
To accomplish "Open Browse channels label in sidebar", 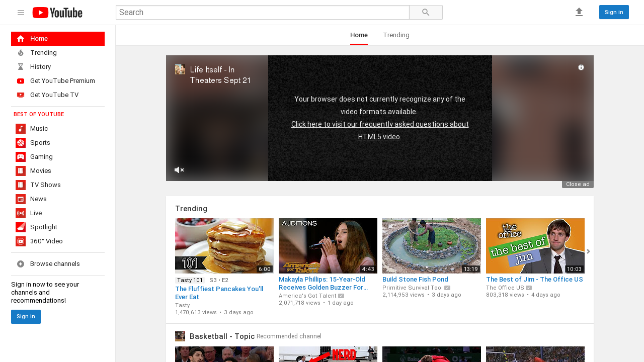I will [x=55, y=264].
